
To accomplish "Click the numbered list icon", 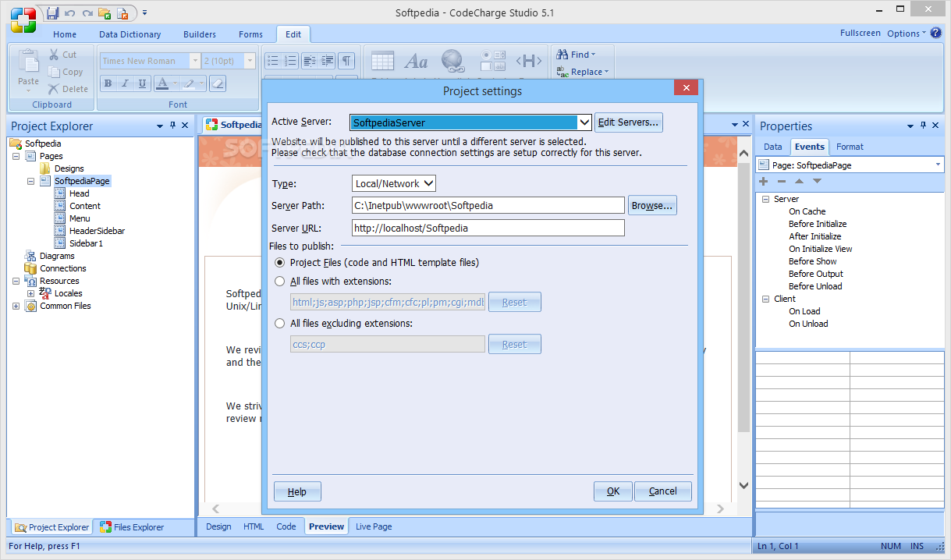I will pyautogui.click(x=290, y=61).
